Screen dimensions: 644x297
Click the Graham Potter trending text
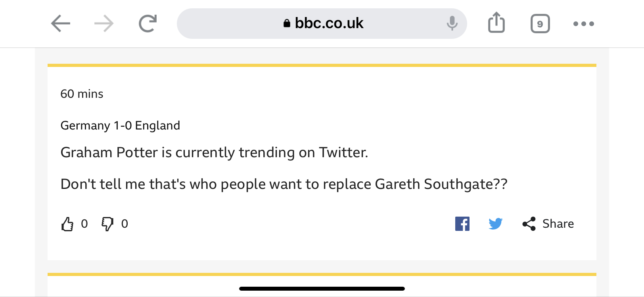214,152
